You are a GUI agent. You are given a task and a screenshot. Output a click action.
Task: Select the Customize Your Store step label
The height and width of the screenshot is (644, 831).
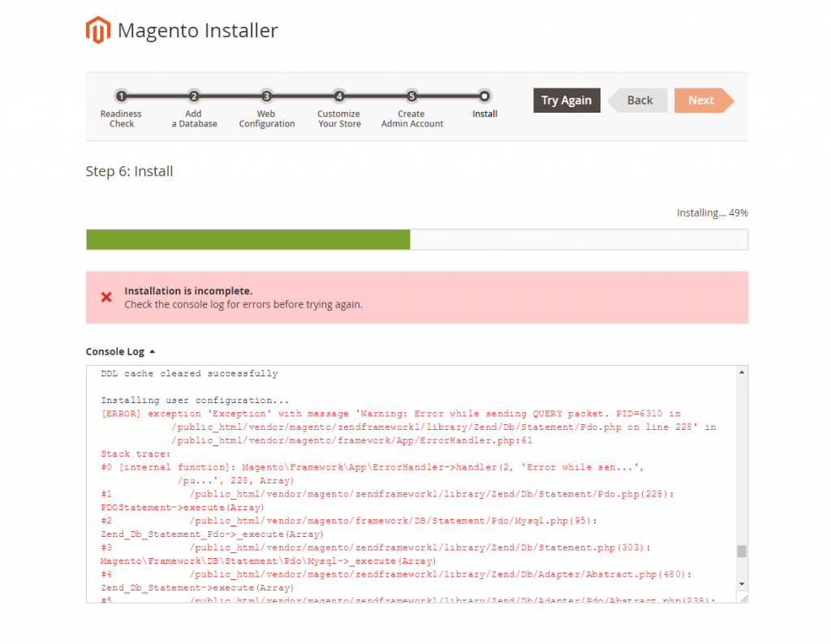coord(339,118)
